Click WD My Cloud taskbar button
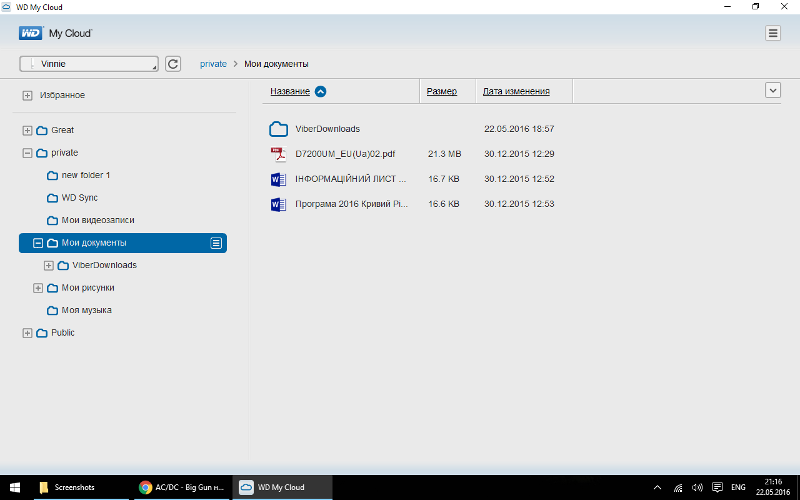The height and width of the screenshot is (500, 800). (282, 487)
